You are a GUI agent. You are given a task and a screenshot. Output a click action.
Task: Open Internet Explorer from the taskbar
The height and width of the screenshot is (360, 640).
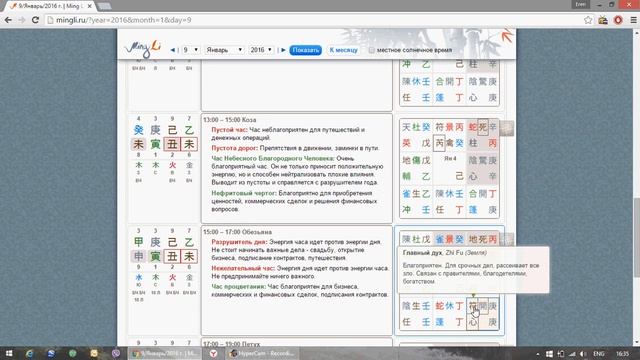coord(29,353)
